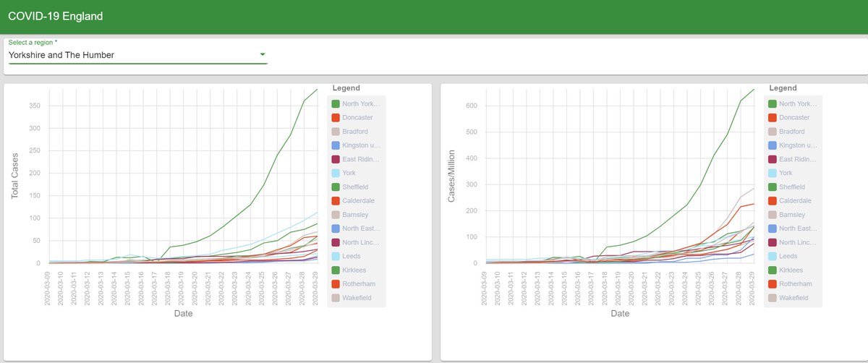868x363 pixels.
Task: Click the Total Cases y-axis title
Action: tap(14, 176)
